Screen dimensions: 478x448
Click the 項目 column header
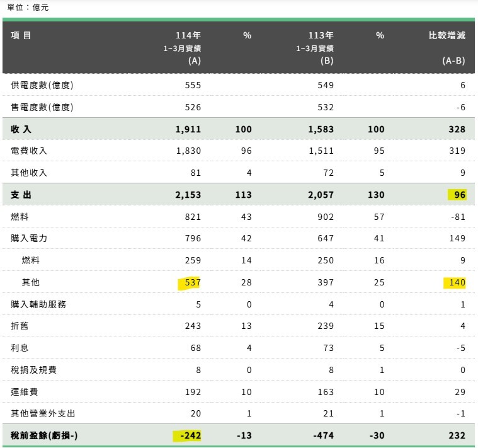(21, 35)
